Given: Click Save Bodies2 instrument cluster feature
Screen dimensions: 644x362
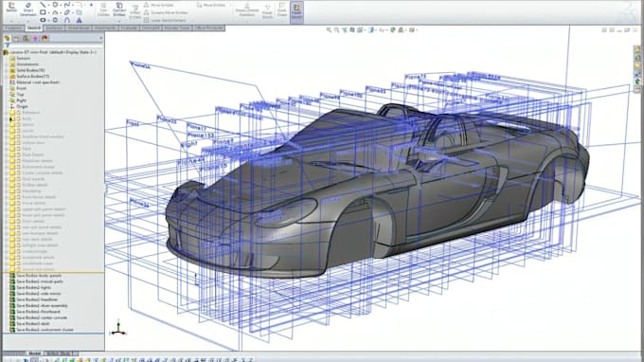Looking at the screenshot, I should [41, 330].
